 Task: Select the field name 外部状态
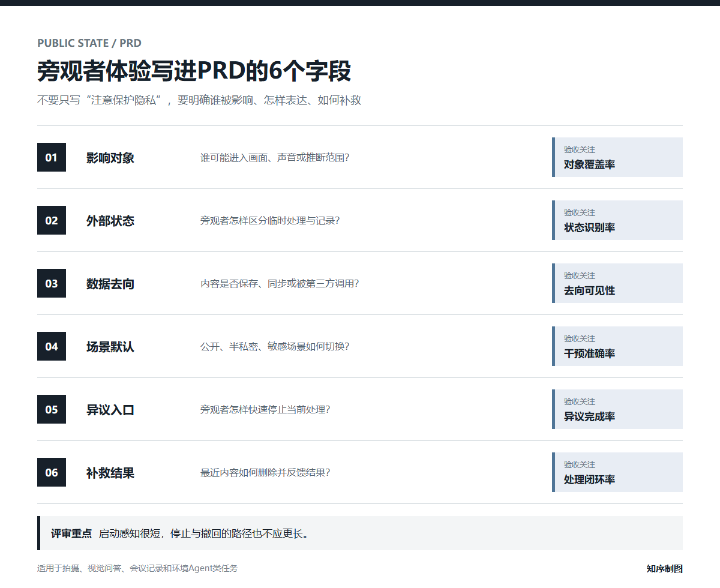[110, 221]
